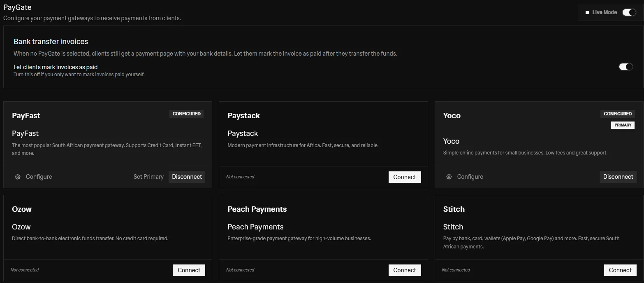Click the gear icon in PayFast card
This screenshot has height=283, width=644.
(x=18, y=177)
